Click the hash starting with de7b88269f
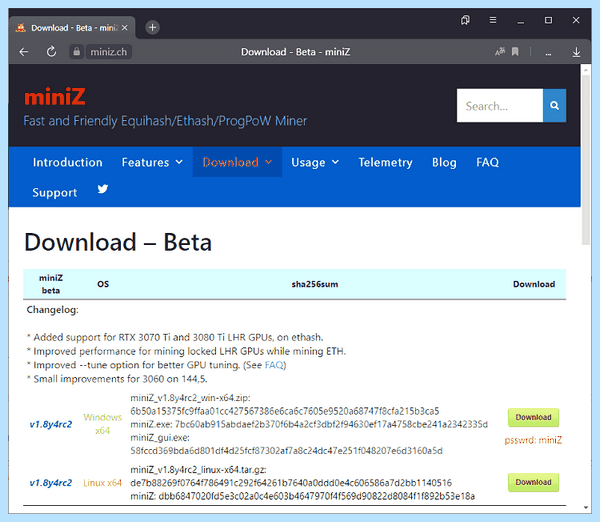 (291, 483)
